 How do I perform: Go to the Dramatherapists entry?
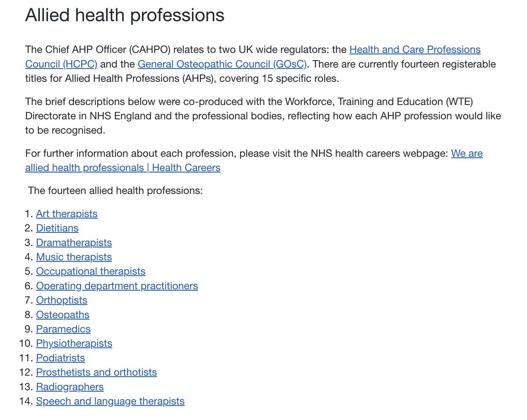pyautogui.click(x=74, y=243)
